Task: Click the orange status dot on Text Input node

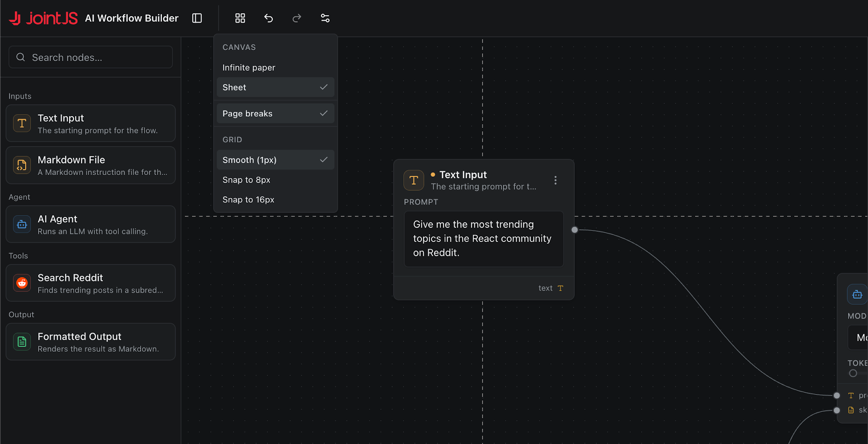Action: pyautogui.click(x=433, y=175)
